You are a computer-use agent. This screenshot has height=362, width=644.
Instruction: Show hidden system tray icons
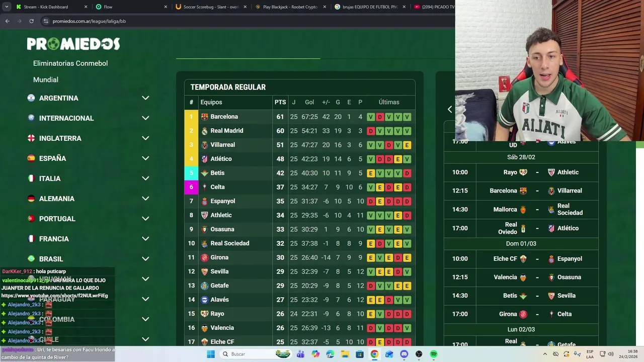(545, 354)
